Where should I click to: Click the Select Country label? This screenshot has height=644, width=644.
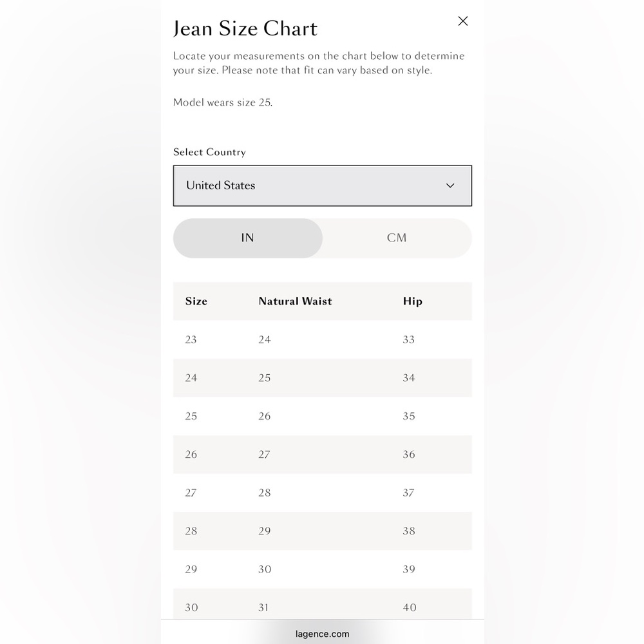[209, 152]
